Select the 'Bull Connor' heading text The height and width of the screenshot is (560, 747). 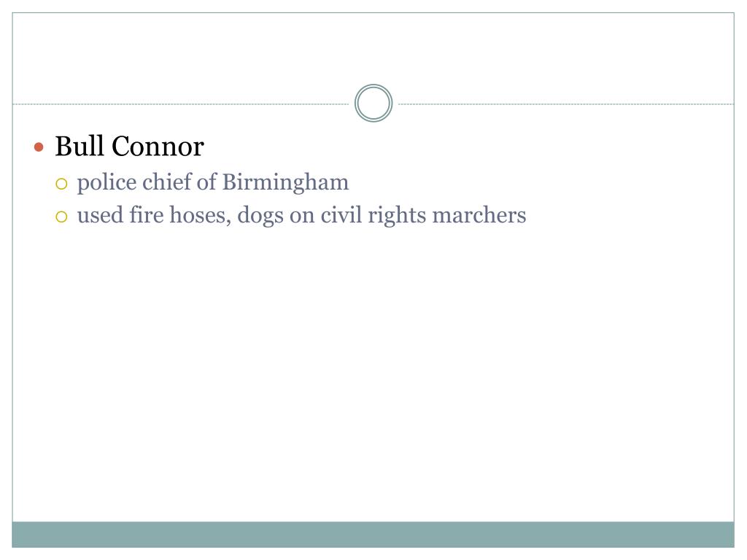coord(130,146)
